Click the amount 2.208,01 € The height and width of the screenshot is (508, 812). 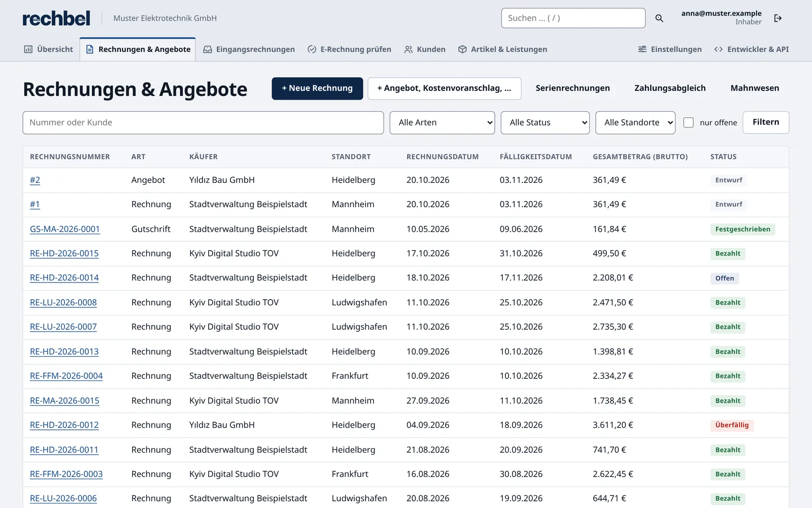point(613,278)
